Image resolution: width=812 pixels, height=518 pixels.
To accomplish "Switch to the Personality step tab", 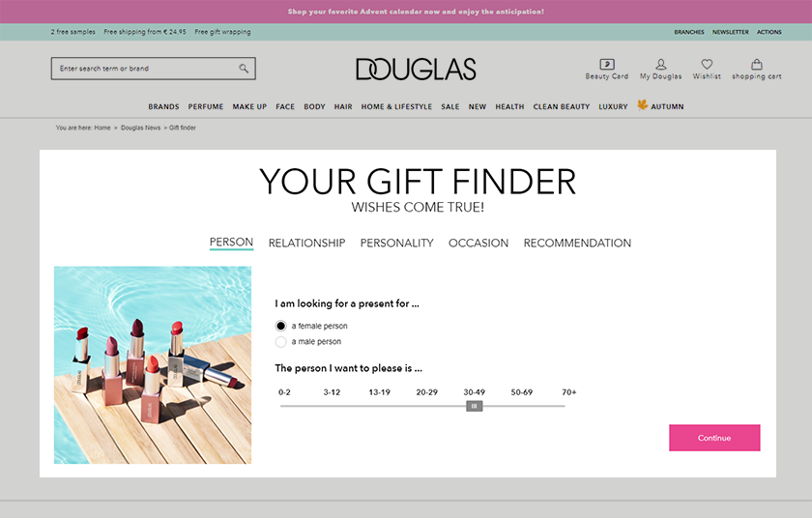I will [x=396, y=243].
